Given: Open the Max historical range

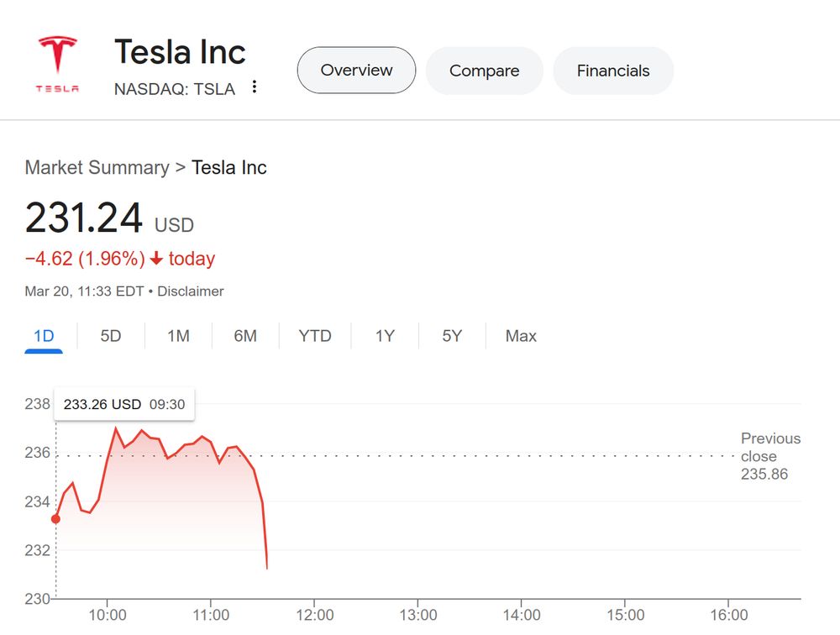Looking at the screenshot, I should click(x=520, y=335).
